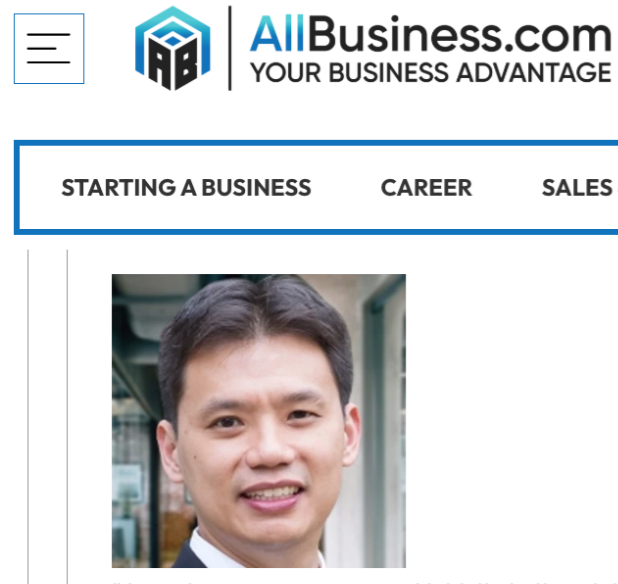Choose Career from the category bar
The image size is (618, 584).
point(426,188)
